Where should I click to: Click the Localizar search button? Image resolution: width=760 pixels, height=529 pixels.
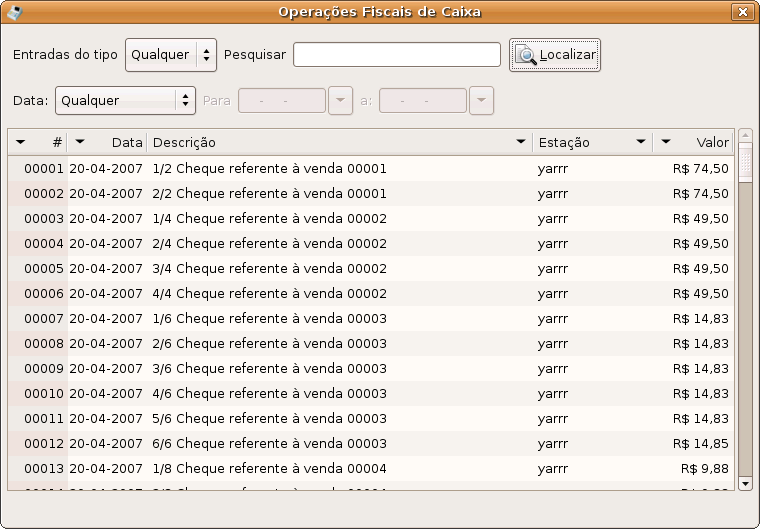[x=555, y=55]
